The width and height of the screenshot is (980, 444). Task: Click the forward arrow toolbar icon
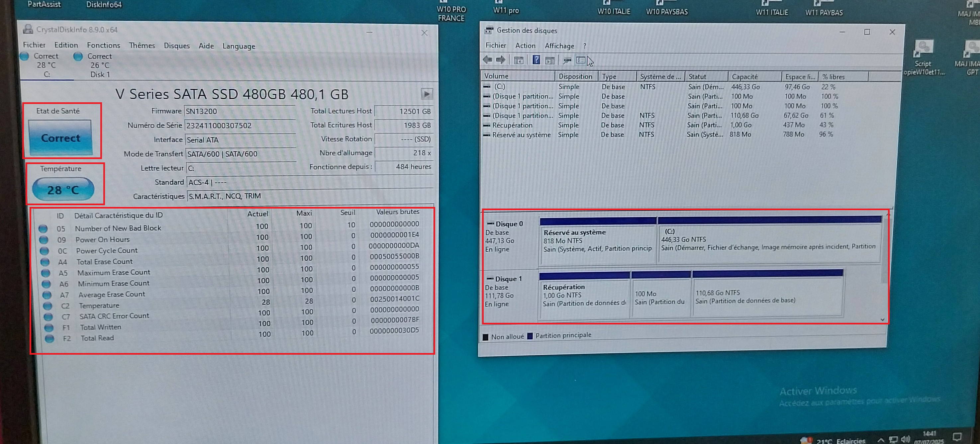click(501, 60)
